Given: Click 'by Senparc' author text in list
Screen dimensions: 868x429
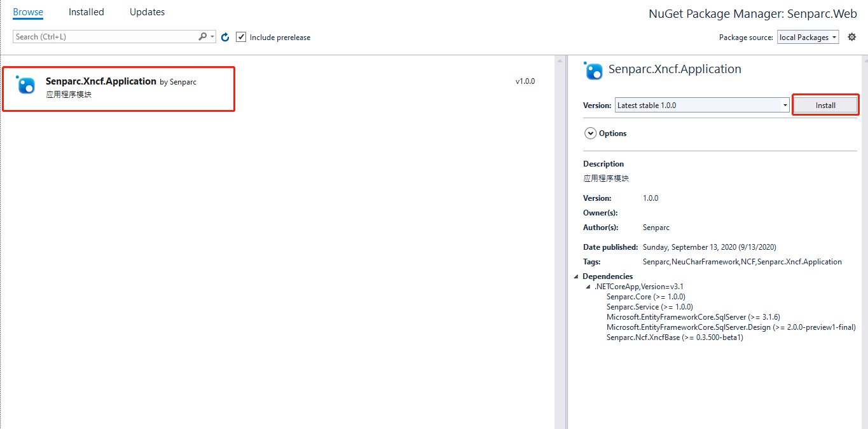Looking at the screenshot, I should coord(178,82).
